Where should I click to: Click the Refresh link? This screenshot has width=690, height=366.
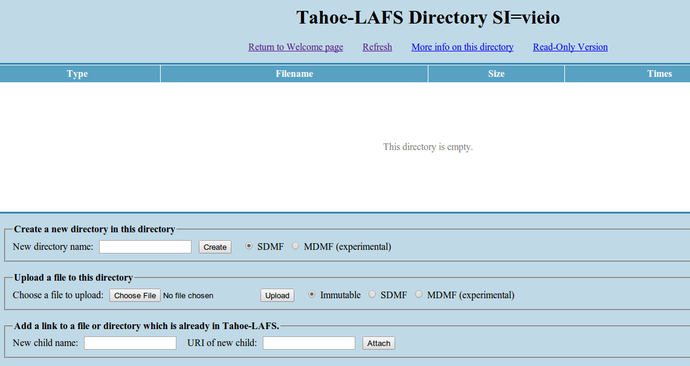(x=377, y=47)
